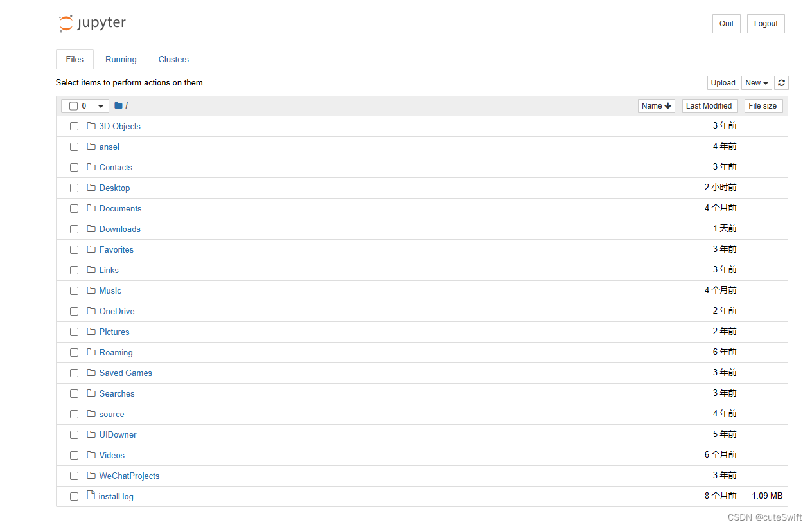This screenshot has height=527, width=812.
Task: Tick the source row checkbox
Action: (75, 415)
